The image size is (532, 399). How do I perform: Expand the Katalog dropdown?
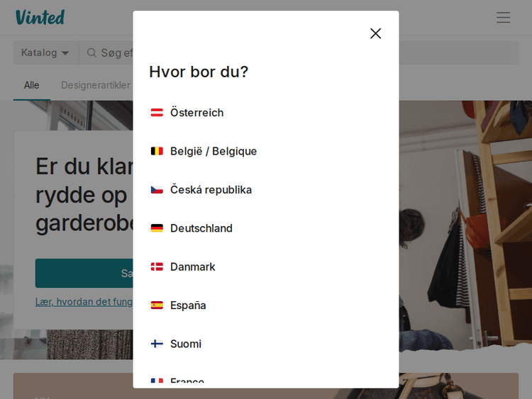[x=46, y=53]
